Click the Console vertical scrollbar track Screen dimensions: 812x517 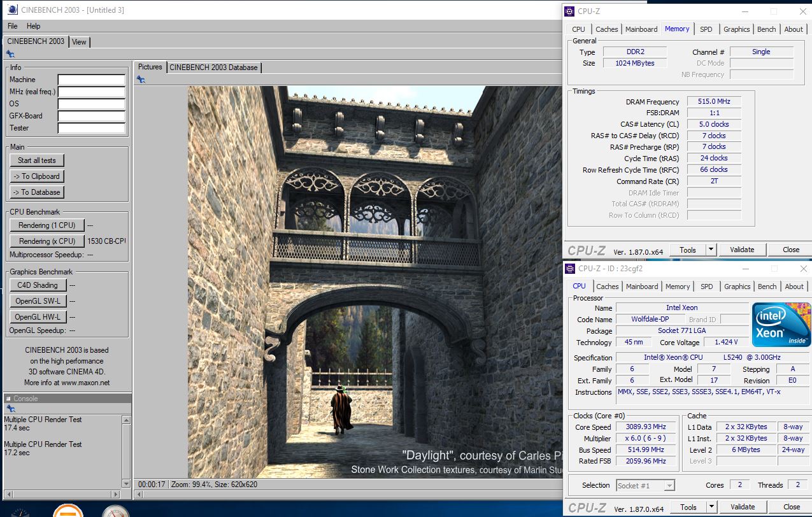click(127, 453)
